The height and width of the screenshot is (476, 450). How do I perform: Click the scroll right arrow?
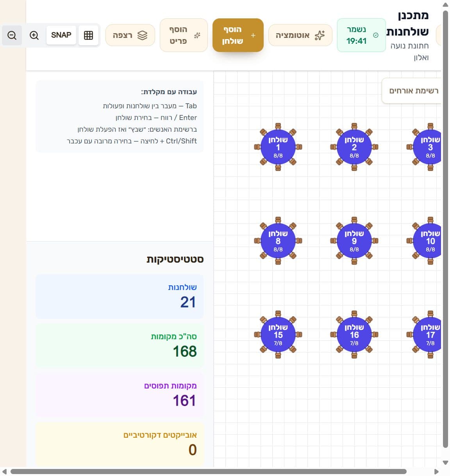436,472
